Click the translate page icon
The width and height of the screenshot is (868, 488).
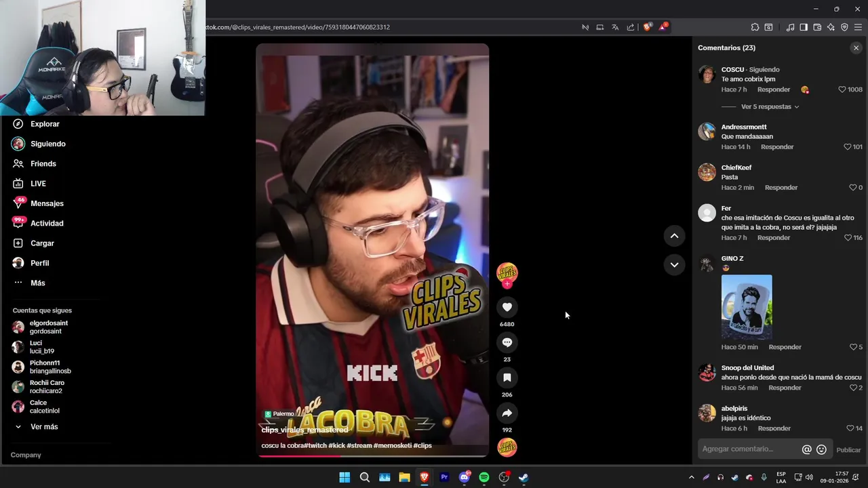coord(615,27)
